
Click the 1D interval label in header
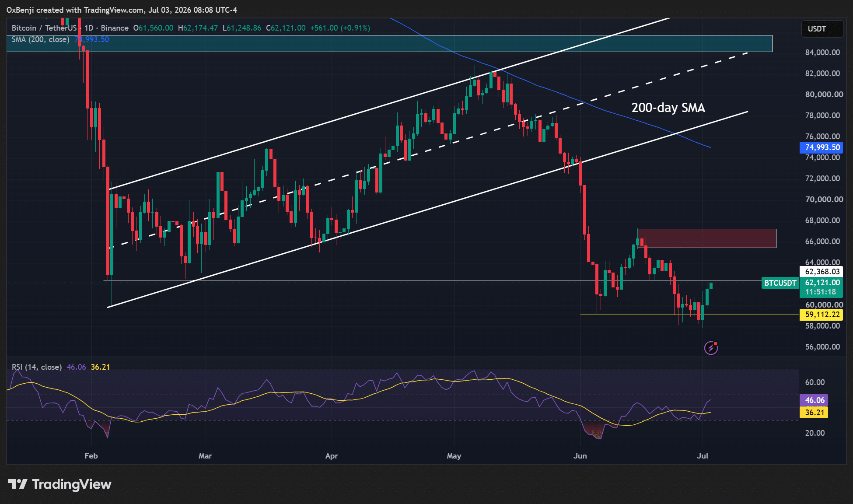tap(89, 28)
